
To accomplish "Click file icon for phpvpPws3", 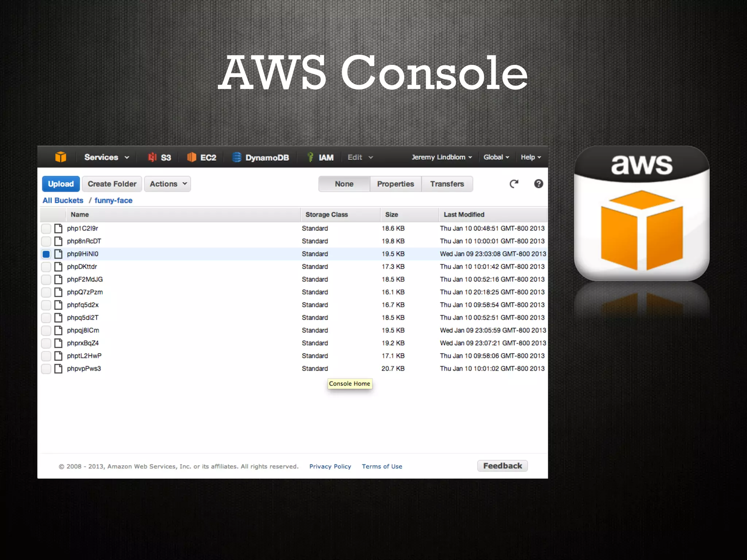I will coord(58,369).
